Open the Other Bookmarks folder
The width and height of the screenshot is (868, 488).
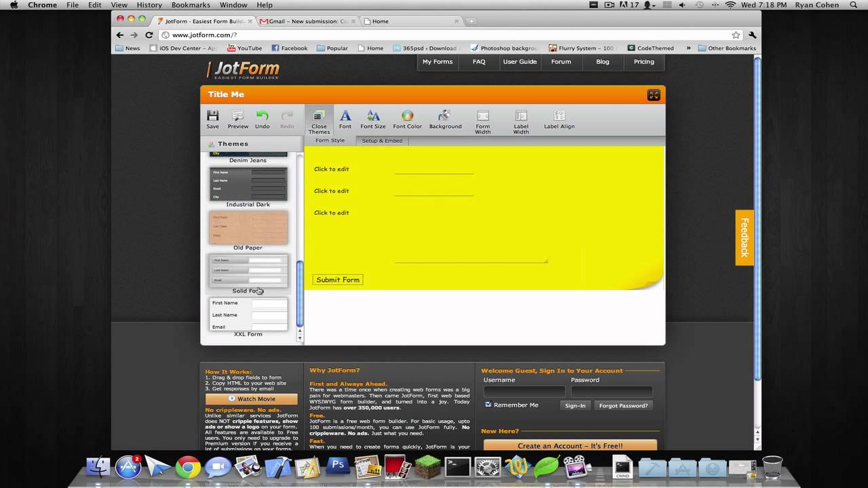726,48
